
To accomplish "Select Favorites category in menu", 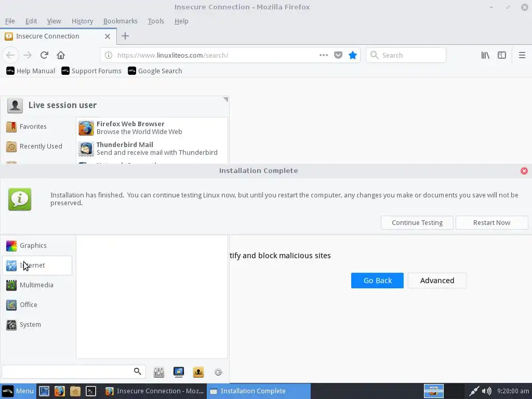I will [x=38, y=127].
